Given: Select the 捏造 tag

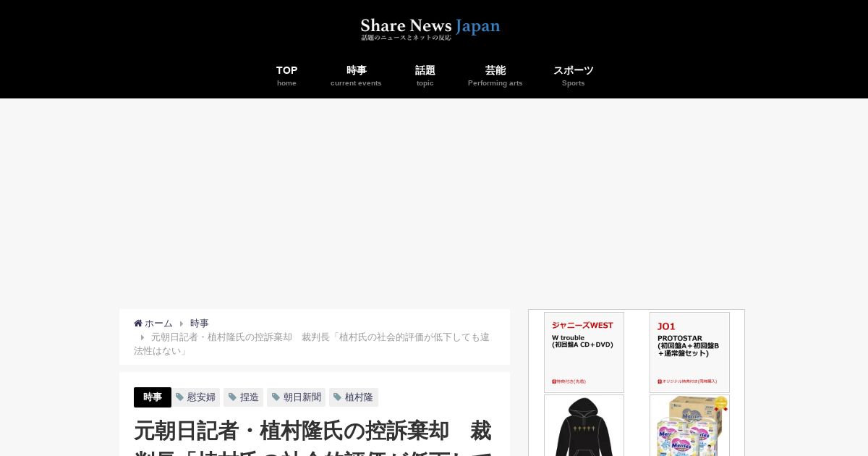Looking at the screenshot, I should [244, 397].
